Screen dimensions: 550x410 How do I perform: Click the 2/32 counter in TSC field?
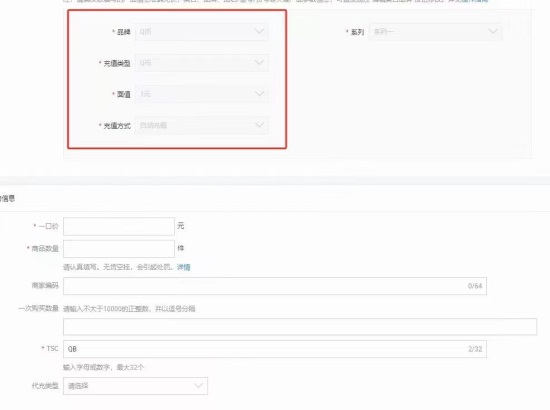pyautogui.click(x=475, y=349)
